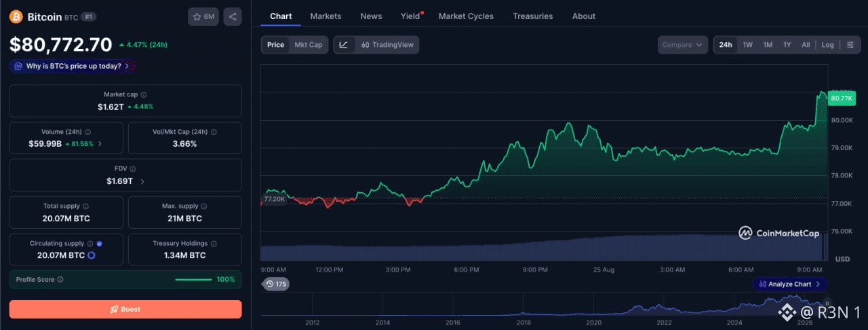Click the info icon beside FDV

[132, 169]
